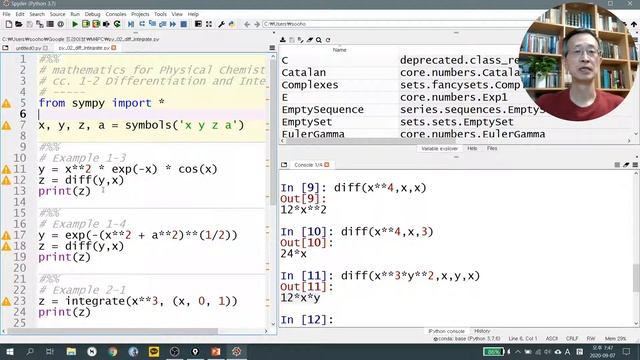Click the Save file toolbar icon

[29, 24]
